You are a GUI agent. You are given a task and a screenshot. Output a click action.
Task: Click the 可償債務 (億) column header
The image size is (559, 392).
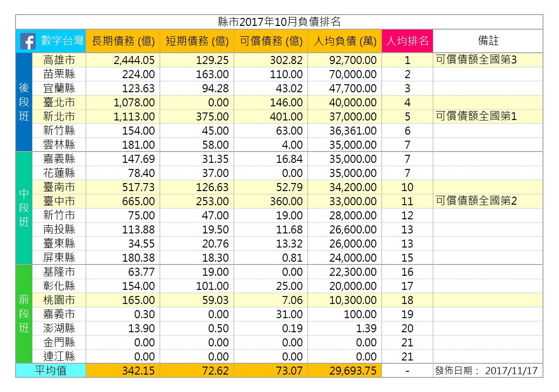tap(271, 41)
